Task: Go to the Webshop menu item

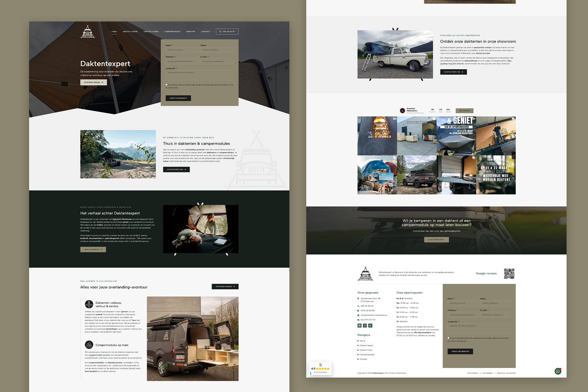Action: (190, 32)
